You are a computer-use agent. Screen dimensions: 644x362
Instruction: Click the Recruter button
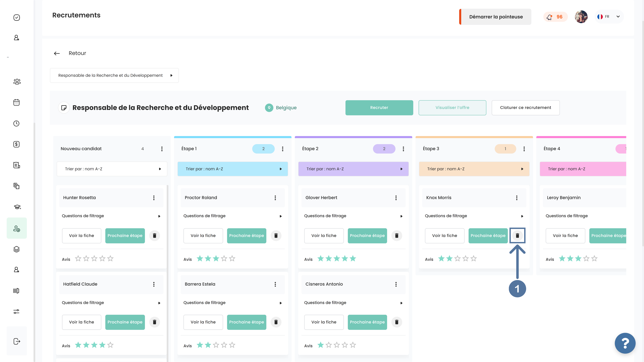pos(379,108)
